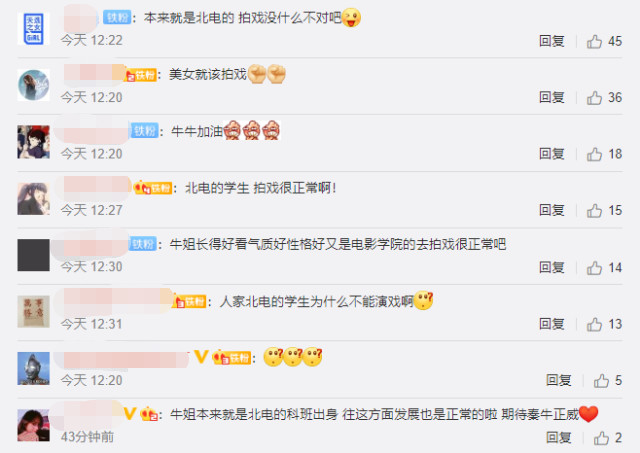Click the blue 铁粉 badge on first comment
640x453 pixels.
click(x=117, y=17)
